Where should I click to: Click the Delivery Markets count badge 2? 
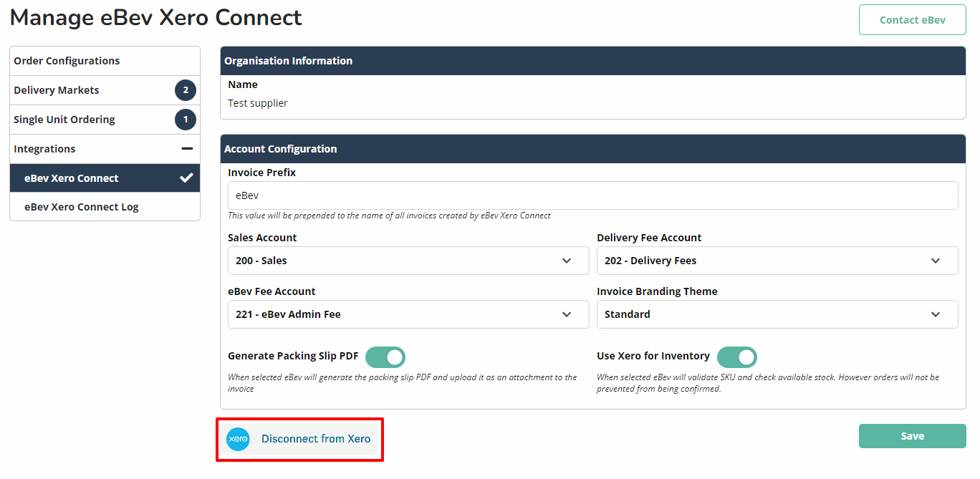pos(186,90)
